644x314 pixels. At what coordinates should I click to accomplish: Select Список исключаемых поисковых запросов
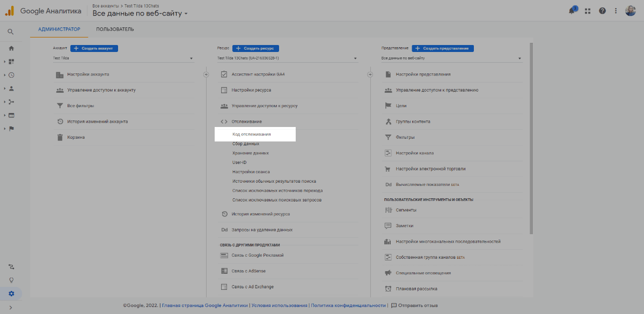277,200
